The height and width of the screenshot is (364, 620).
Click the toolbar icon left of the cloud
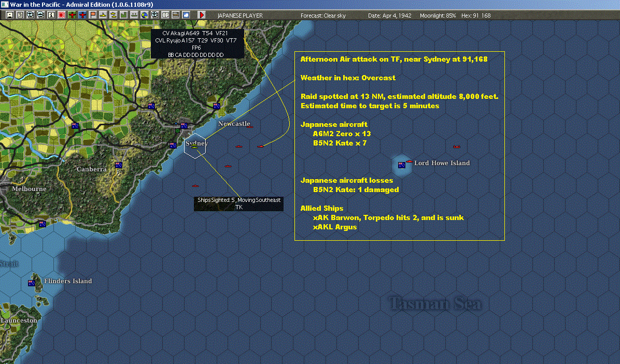point(176,15)
